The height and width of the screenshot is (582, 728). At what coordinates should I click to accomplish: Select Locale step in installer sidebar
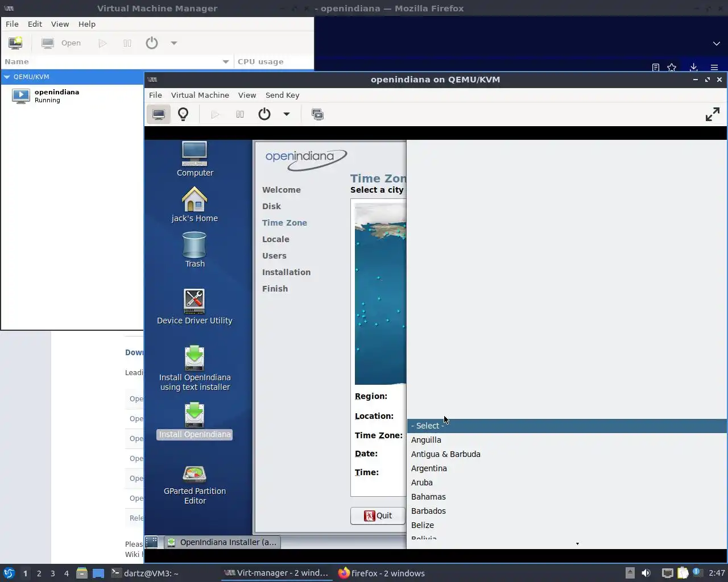point(276,239)
